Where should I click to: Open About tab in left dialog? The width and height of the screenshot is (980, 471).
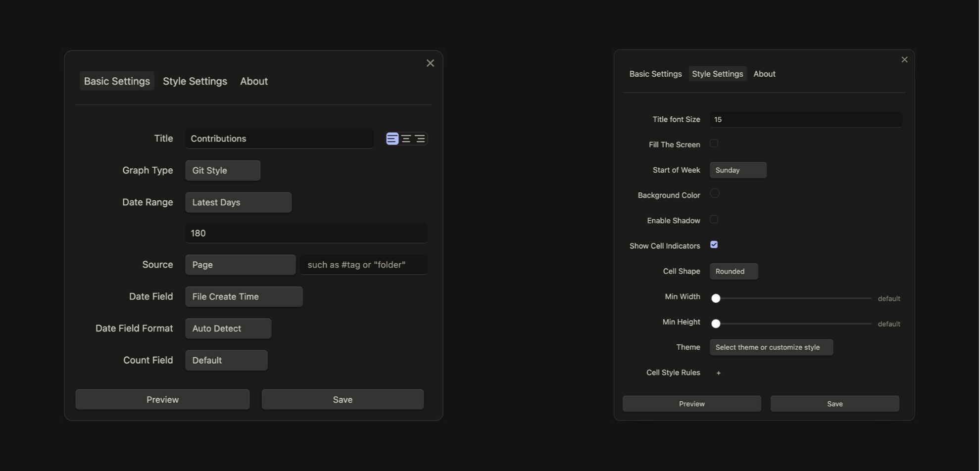click(x=254, y=81)
